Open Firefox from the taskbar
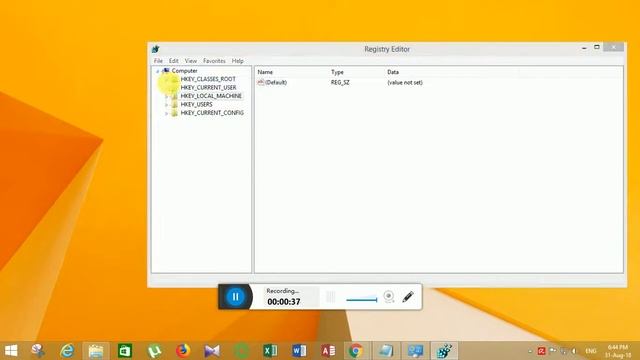 [x=183, y=351]
